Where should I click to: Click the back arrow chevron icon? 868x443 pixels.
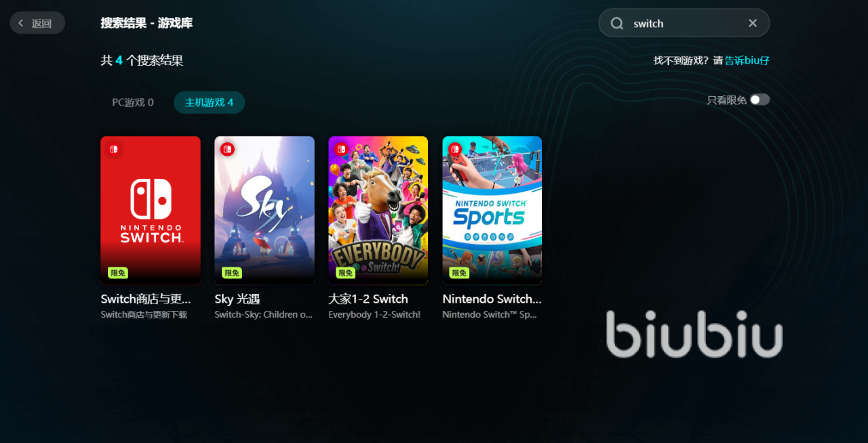tap(21, 23)
